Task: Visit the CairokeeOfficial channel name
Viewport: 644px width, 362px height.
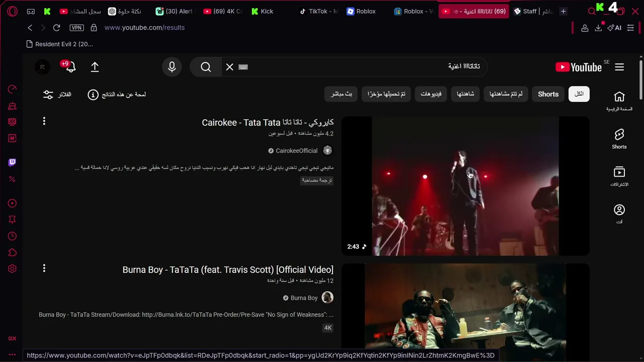Action: 296,151
